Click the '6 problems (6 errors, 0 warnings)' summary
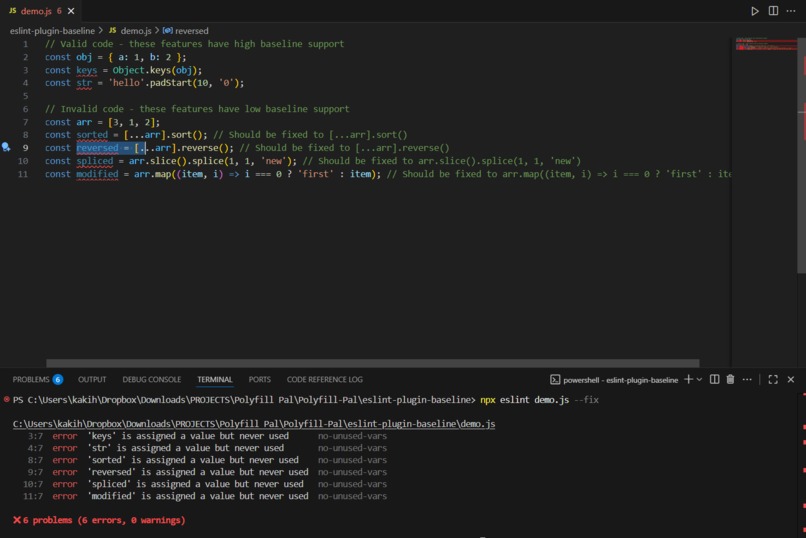This screenshot has width=806, height=538. pos(99,520)
